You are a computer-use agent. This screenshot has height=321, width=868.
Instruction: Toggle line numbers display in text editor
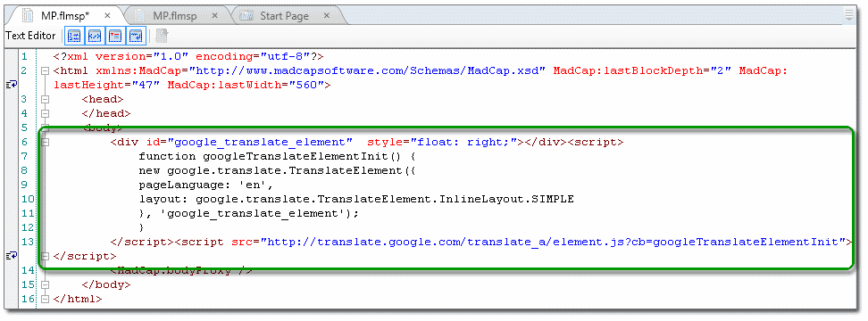click(74, 37)
